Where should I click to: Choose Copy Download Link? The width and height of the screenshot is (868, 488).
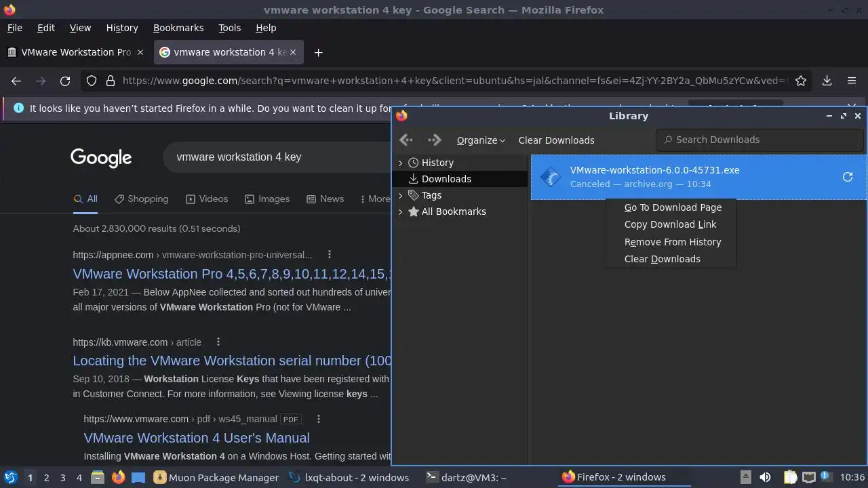tap(671, 224)
